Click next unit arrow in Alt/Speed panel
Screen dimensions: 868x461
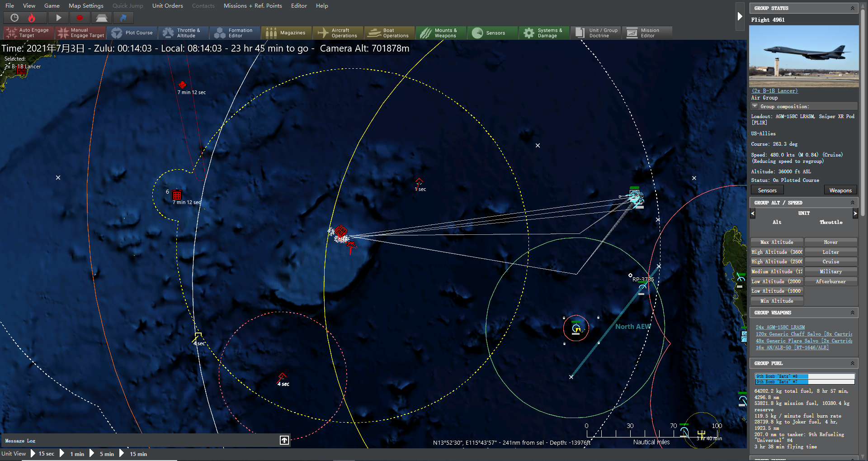855,213
